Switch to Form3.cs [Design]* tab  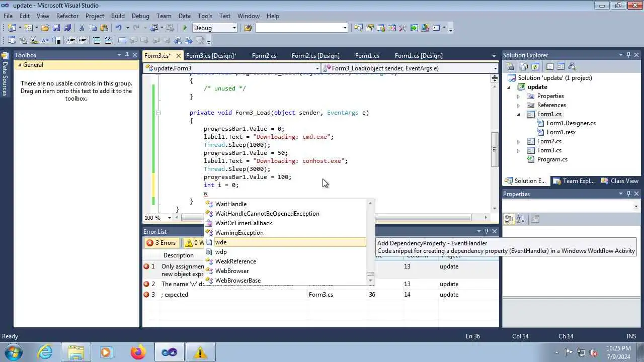[x=211, y=56]
